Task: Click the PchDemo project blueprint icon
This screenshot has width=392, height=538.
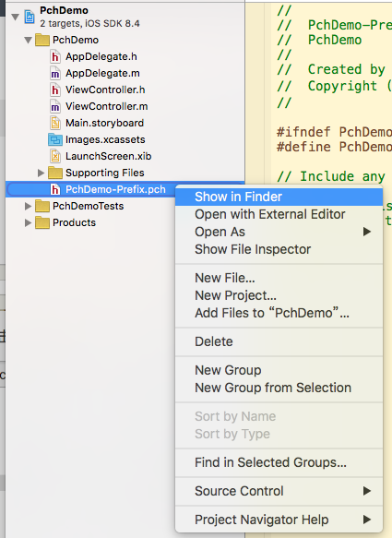Action: coord(30,17)
